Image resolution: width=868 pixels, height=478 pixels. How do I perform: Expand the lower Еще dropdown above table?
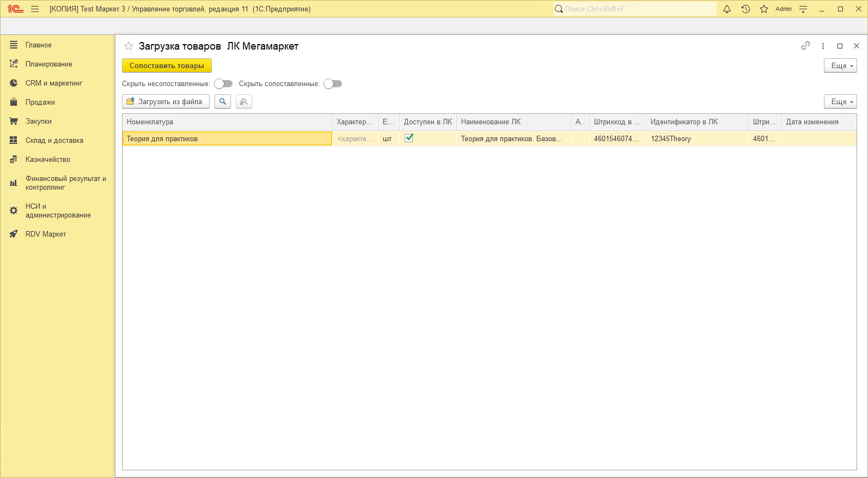(x=840, y=101)
